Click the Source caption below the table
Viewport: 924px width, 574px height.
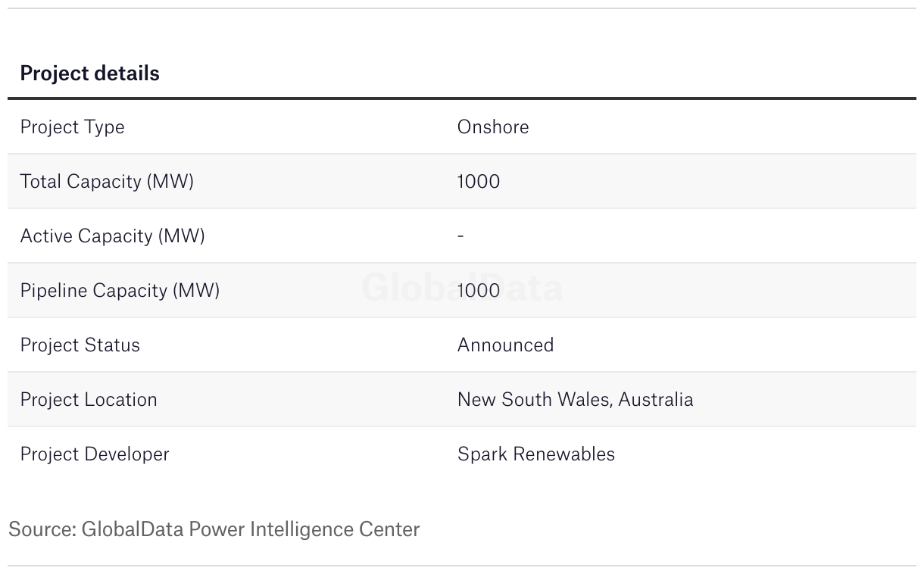click(214, 529)
